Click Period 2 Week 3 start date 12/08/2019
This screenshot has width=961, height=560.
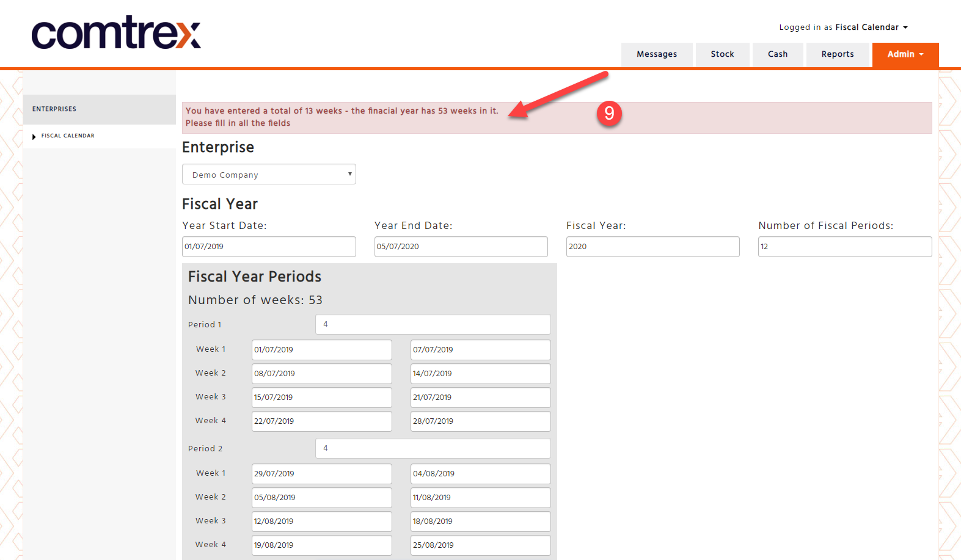[322, 522]
